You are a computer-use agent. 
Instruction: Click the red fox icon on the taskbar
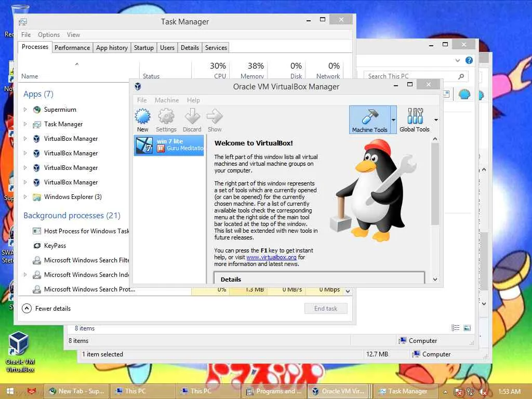32,391
